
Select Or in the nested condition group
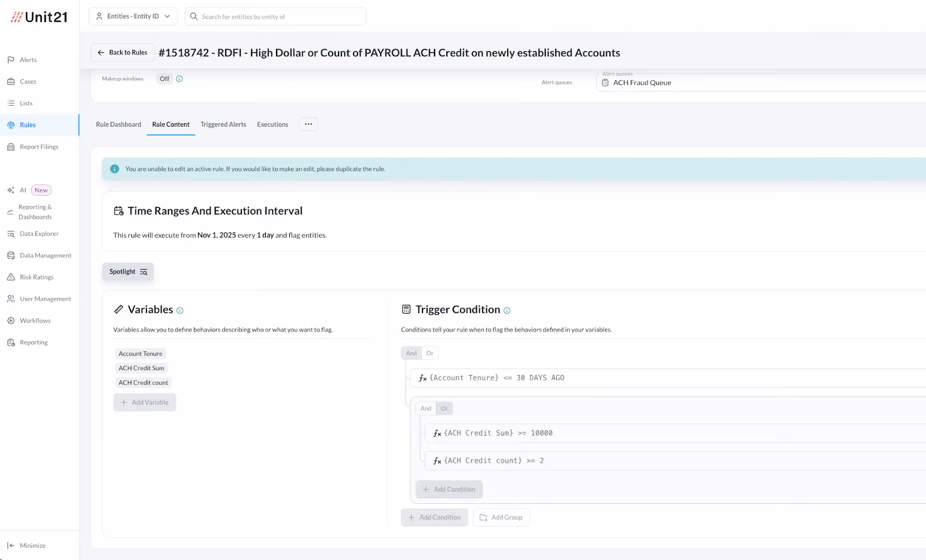pyautogui.click(x=444, y=408)
